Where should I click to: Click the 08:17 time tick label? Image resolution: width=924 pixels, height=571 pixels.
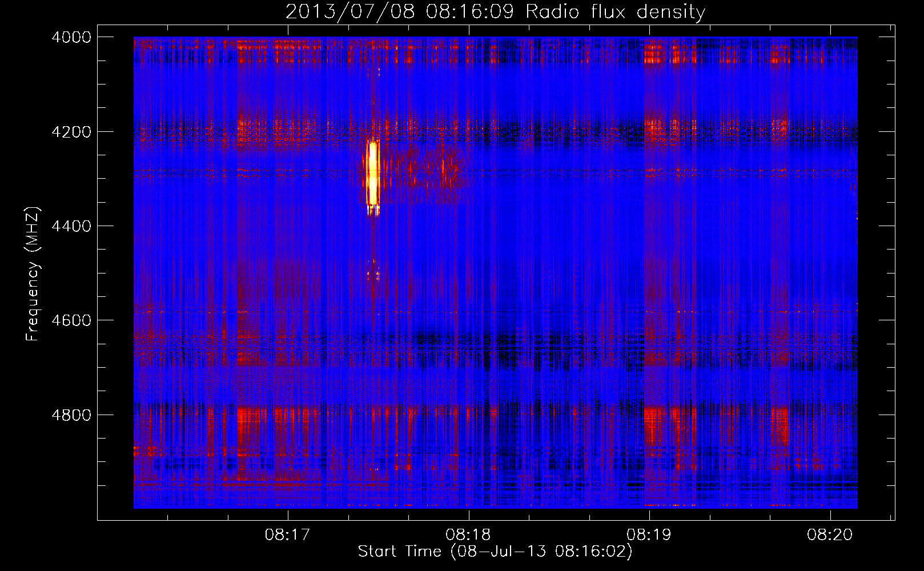tap(288, 534)
